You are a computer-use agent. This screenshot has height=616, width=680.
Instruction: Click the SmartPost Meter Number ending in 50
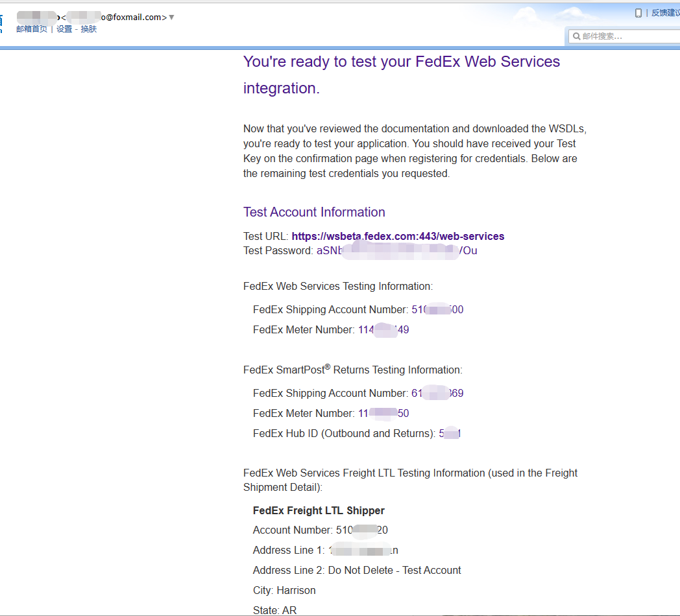coord(383,414)
